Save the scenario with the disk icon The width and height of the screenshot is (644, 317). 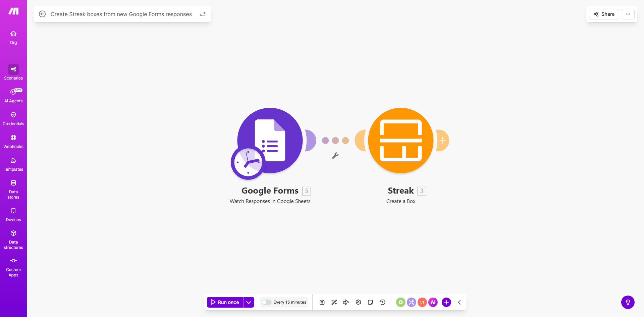pos(322,302)
